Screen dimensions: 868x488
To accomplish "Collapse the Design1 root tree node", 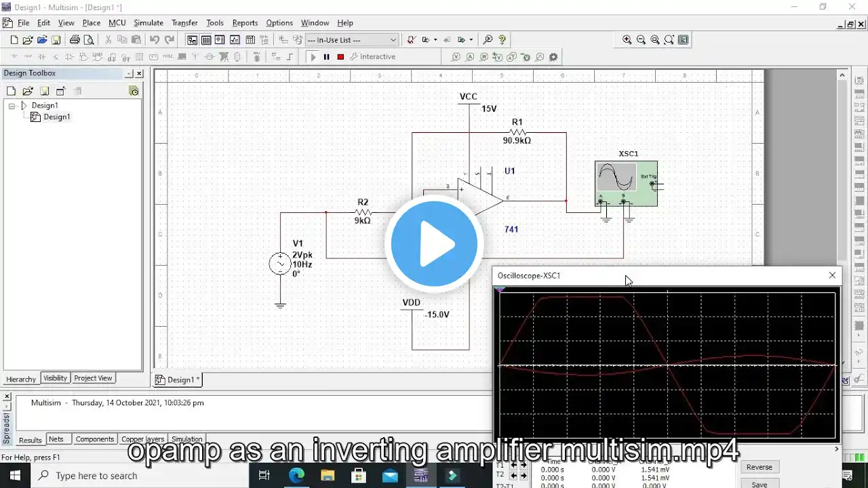I will (12, 106).
